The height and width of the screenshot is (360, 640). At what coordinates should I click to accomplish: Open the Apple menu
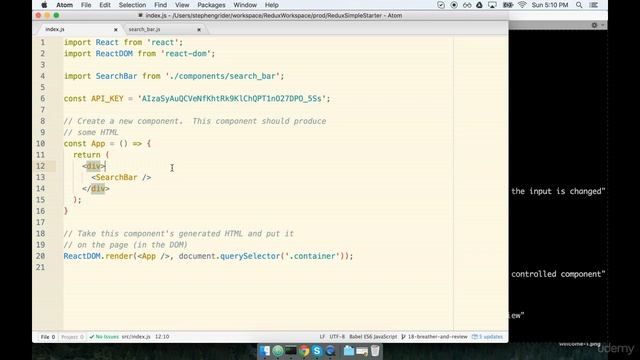[44, 5]
